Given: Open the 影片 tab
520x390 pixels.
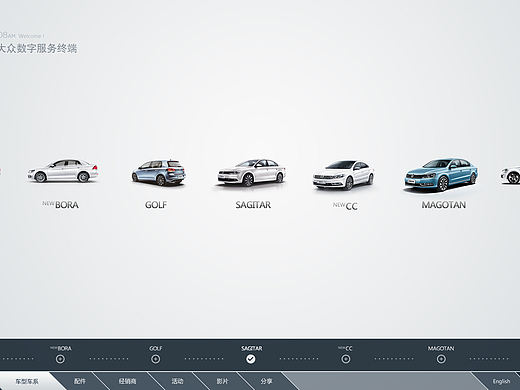Looking at the screenshot, I should coord(222,381).
